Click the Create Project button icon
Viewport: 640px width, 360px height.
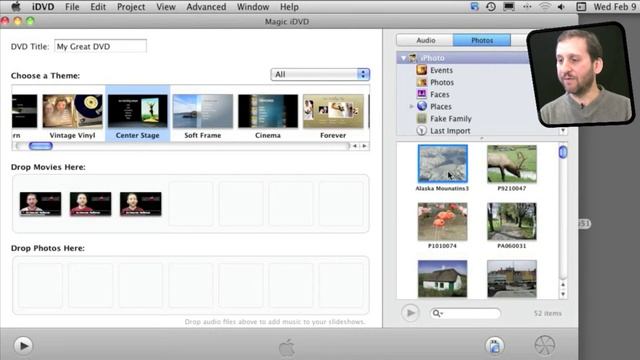click(494, 346)
